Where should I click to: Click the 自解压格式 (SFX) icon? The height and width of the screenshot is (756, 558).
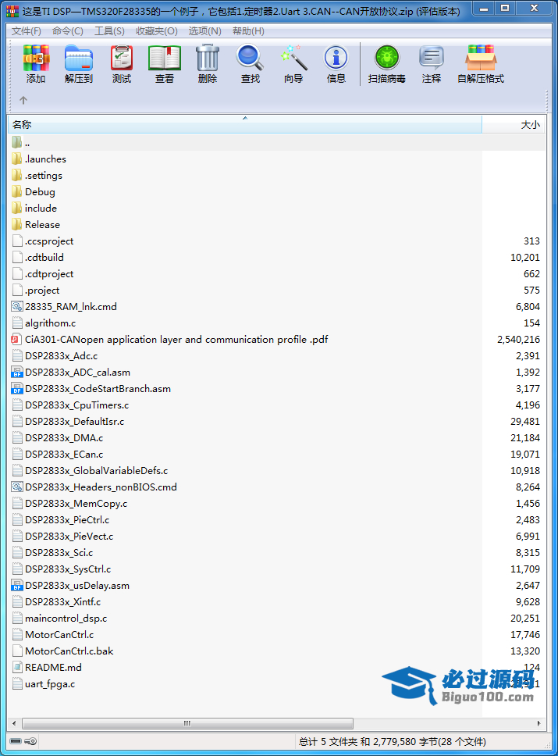pyautogui.click(x=481, y=58)
